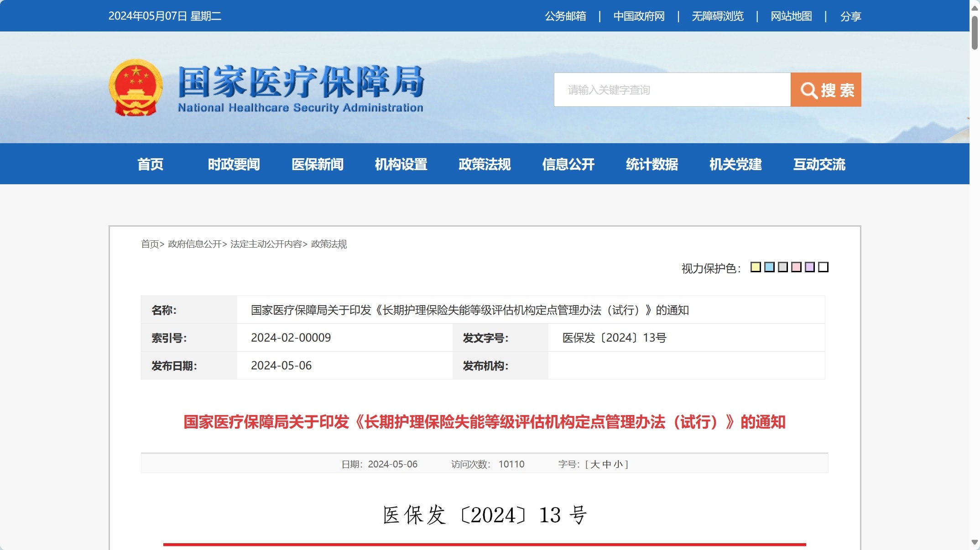Select the white eye-protection color swatch

pyautogui.click(x=823, y=267)
